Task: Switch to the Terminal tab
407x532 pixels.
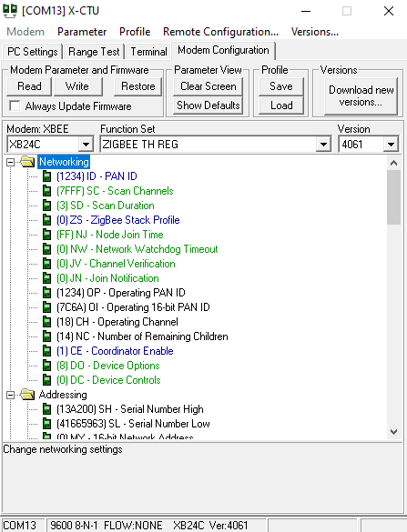Action: point(148,52)
